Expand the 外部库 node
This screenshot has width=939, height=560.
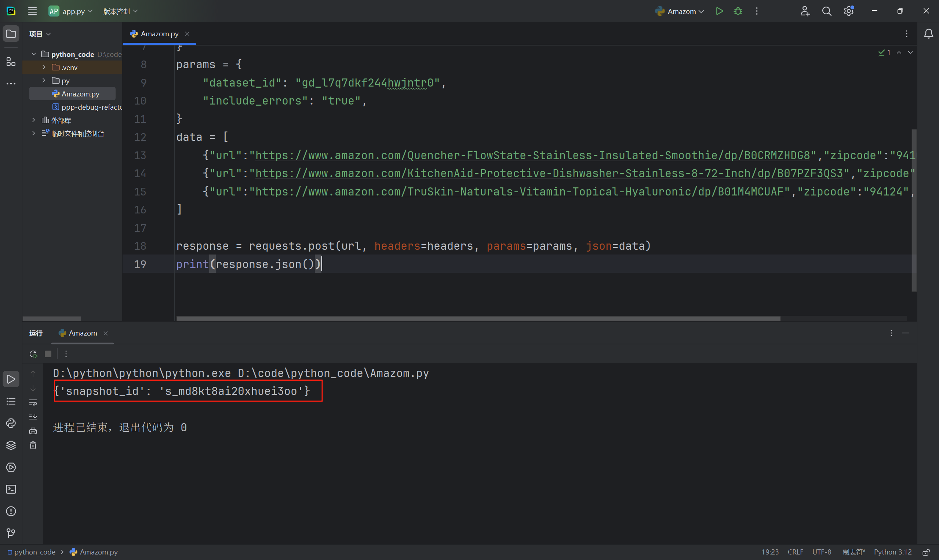(34, 120)
